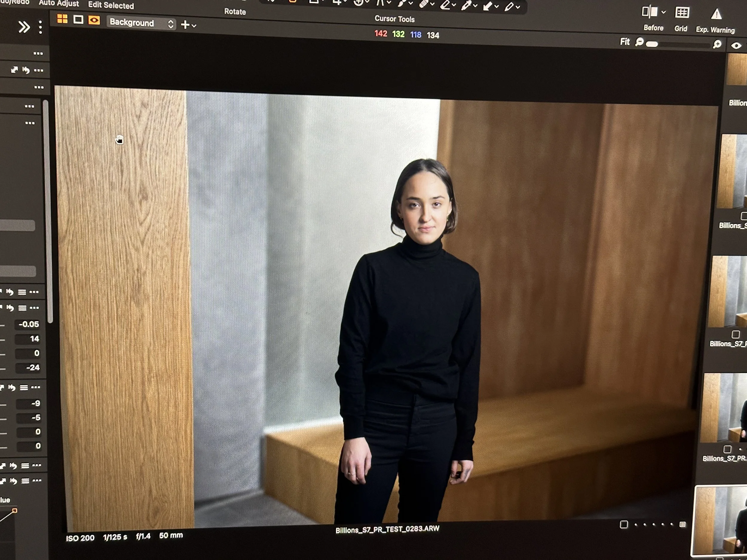Toggle the Grid overlay icon
The height and width of the screenshot is (560, 747).
click(682, 13)
